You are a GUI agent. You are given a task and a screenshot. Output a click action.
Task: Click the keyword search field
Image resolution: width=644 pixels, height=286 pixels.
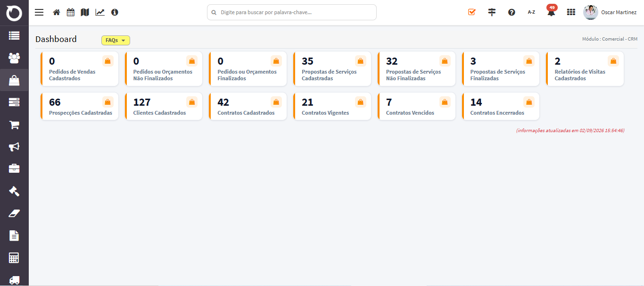coord(292,12)
